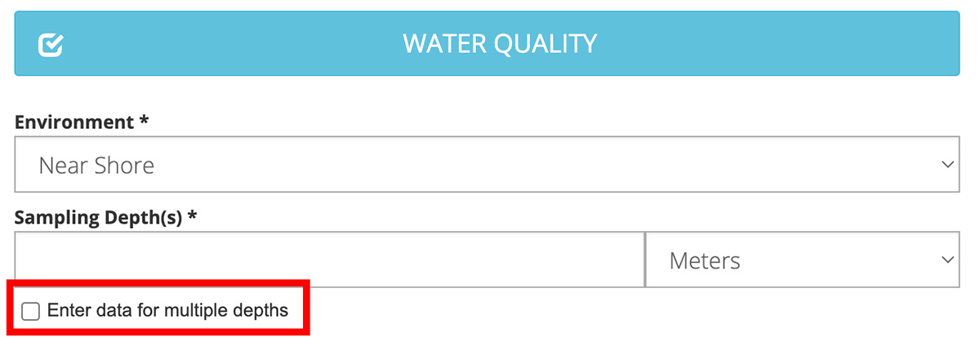Click the asterisk beside Sampling Depth(s)
Image resolution: width=980 pixels, height=337 pixels.
tap(193, 217)
